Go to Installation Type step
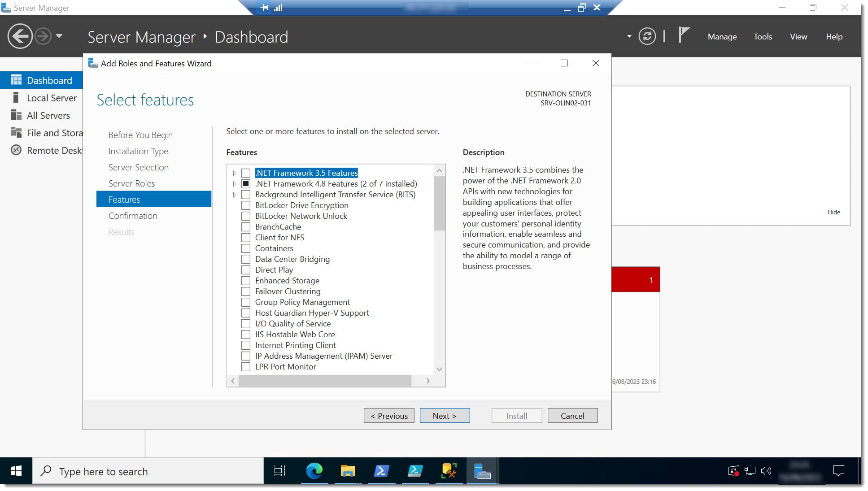 [x=138, y=151]
